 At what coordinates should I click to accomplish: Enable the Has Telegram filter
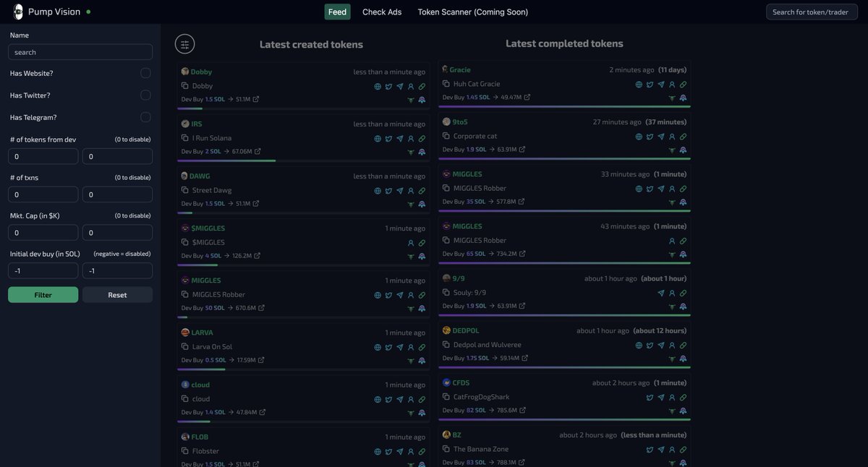coord(145,117)
